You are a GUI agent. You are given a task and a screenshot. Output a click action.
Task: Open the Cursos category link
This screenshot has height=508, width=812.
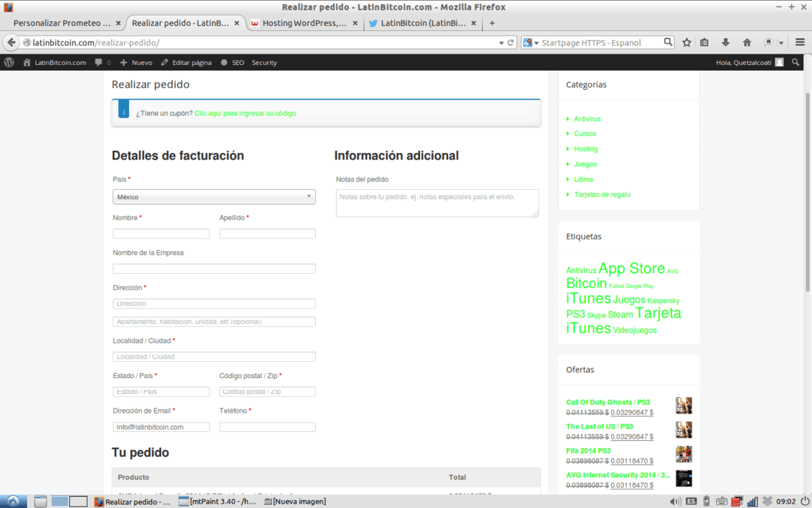(x=585, y=134)
